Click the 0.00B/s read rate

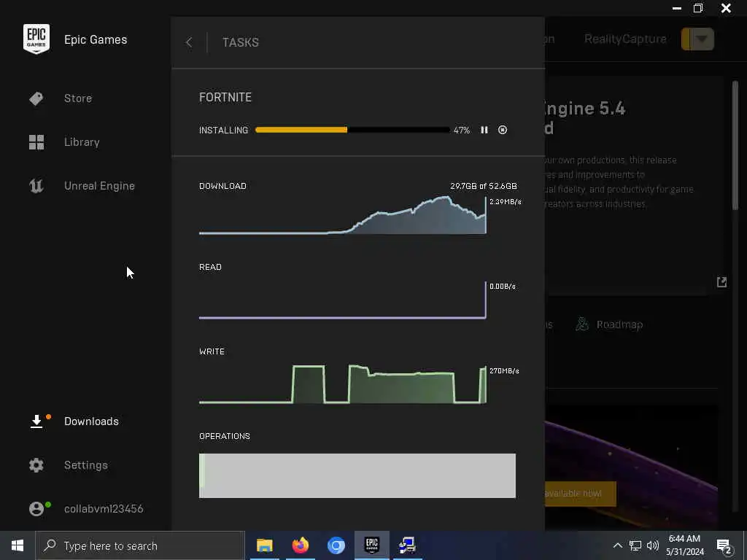[x=503, y=286]
